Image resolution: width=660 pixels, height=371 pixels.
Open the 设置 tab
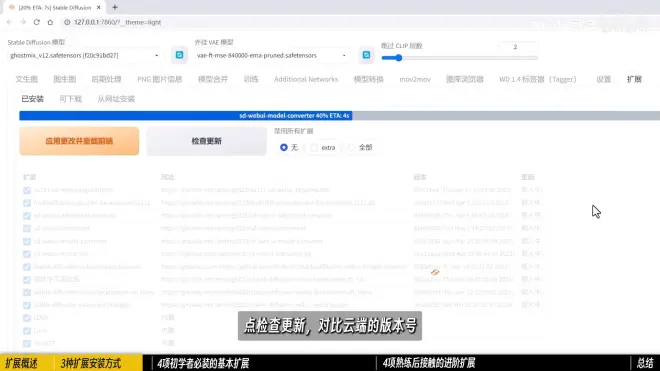[604, 79]
